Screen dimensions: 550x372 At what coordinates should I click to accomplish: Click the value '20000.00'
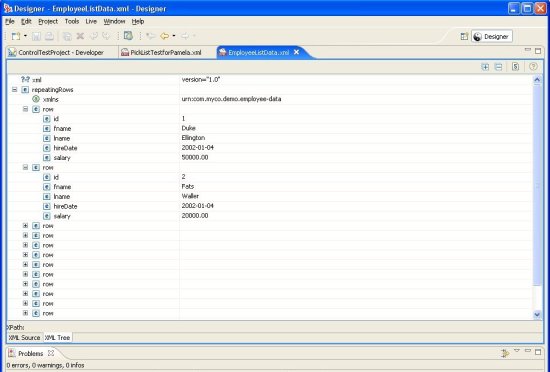point(195,216)
